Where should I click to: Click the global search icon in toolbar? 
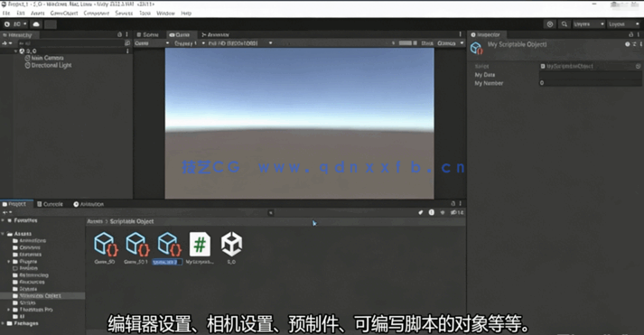click(x=565, y=24)
